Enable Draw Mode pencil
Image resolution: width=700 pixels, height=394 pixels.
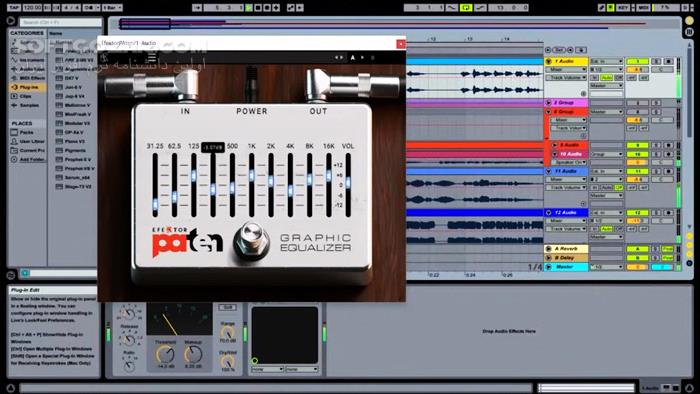click(602, 8)
